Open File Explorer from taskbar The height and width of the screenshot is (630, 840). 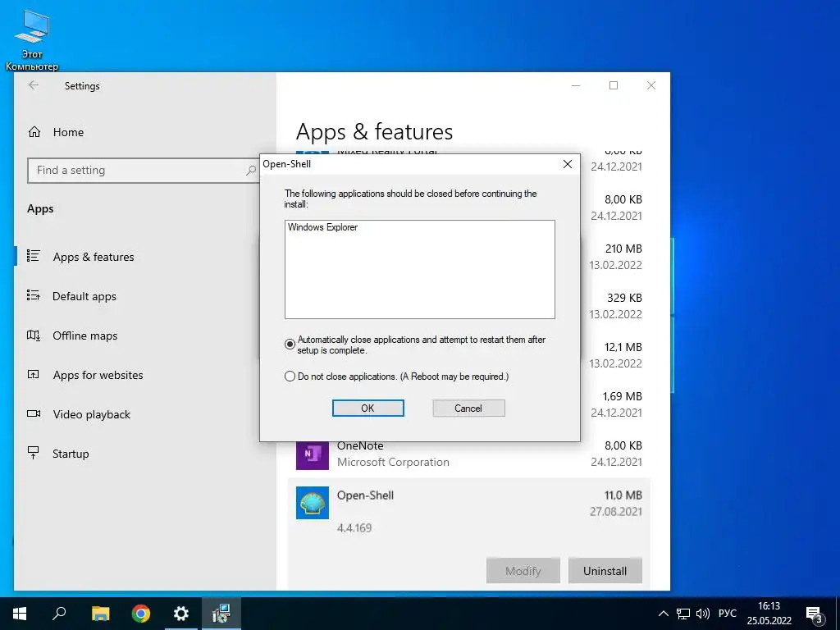[100, 614]
